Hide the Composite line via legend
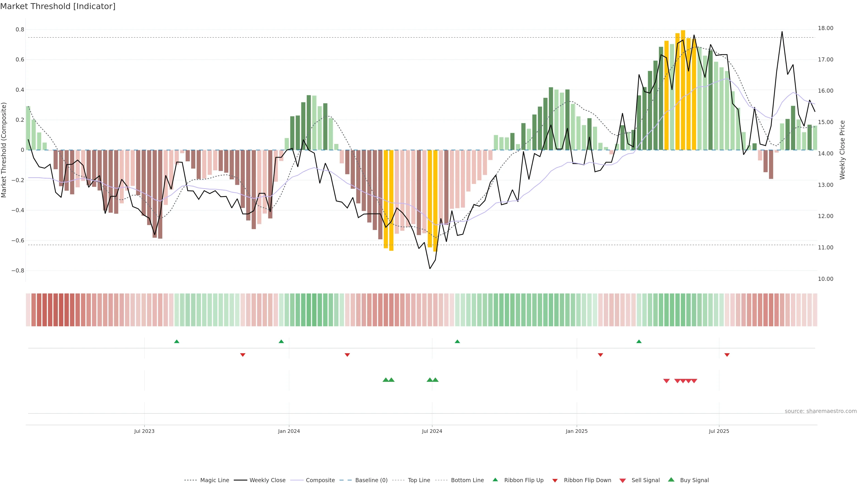The height and width of the screenshot is (488, 868). tap(320, 480)
